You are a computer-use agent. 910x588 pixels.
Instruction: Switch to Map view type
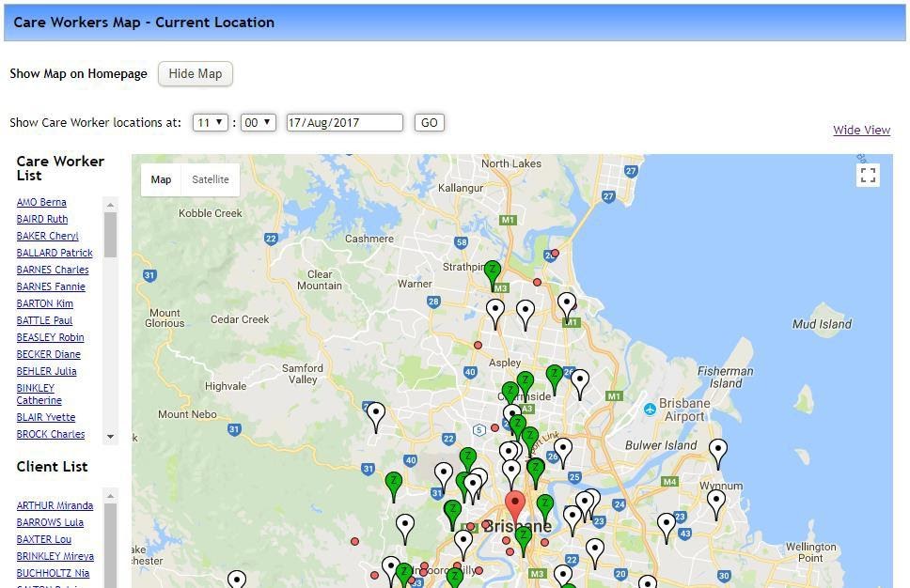click(x=161, y=179)
